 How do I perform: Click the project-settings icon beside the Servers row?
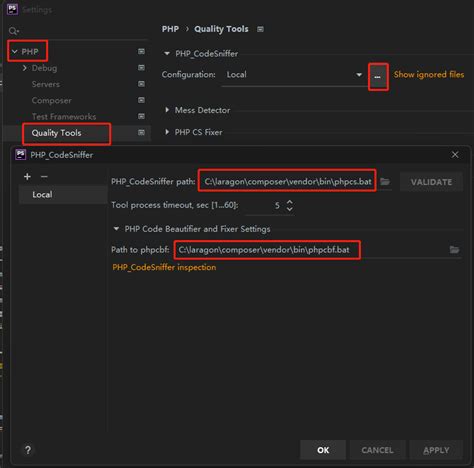[x=141, y=84]
